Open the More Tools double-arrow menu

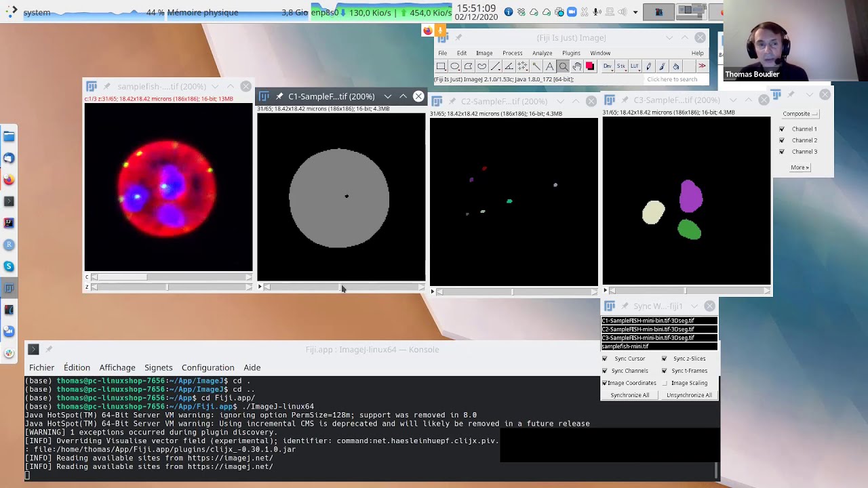tap(702, 66)
